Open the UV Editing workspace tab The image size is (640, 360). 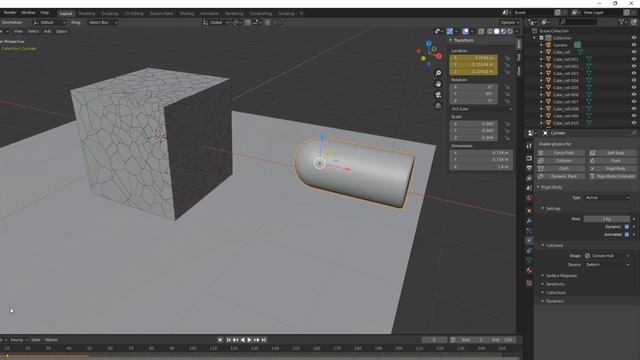(x=134, y=13)
